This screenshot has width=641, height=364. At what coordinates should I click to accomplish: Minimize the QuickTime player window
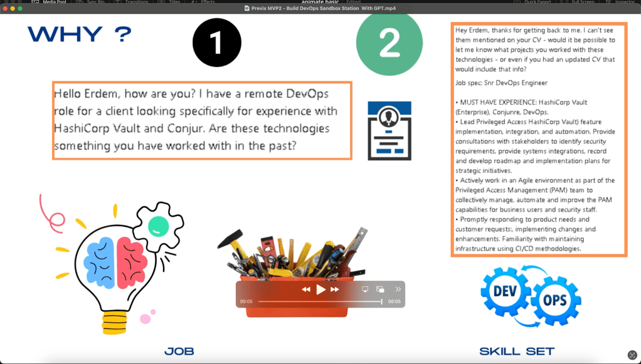(x=13, y=8)
